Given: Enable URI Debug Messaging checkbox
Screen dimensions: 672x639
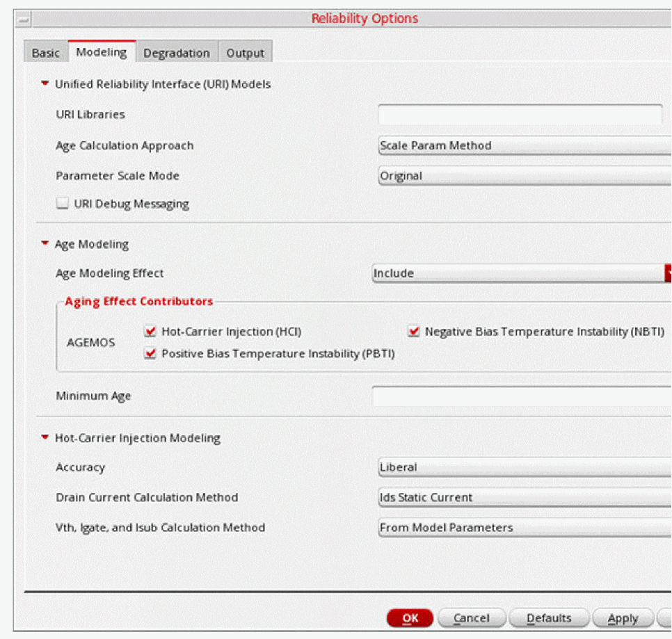Looking at the screenshot, I should (x=63, y=204).
